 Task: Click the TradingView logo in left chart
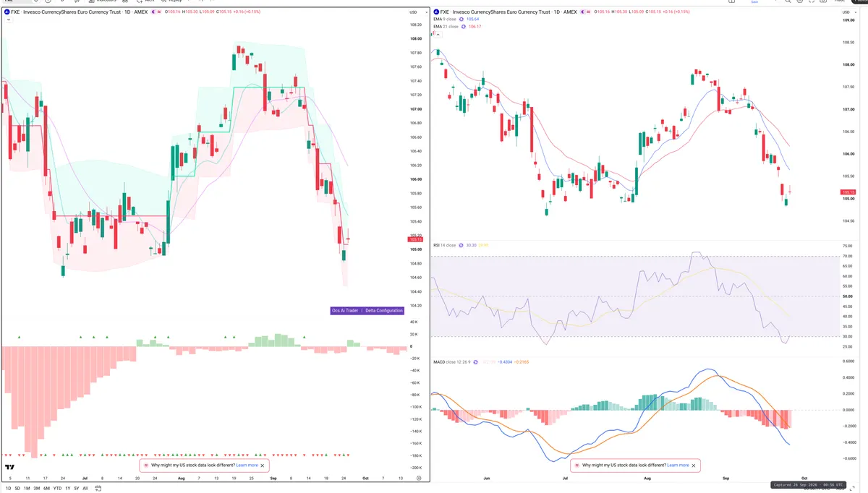[x=10, y=468]
